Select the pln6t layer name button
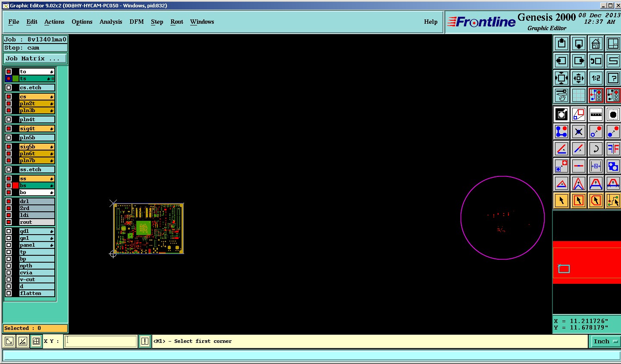The height and width of the screenshot is (364, 621). [x=37, y=154]
